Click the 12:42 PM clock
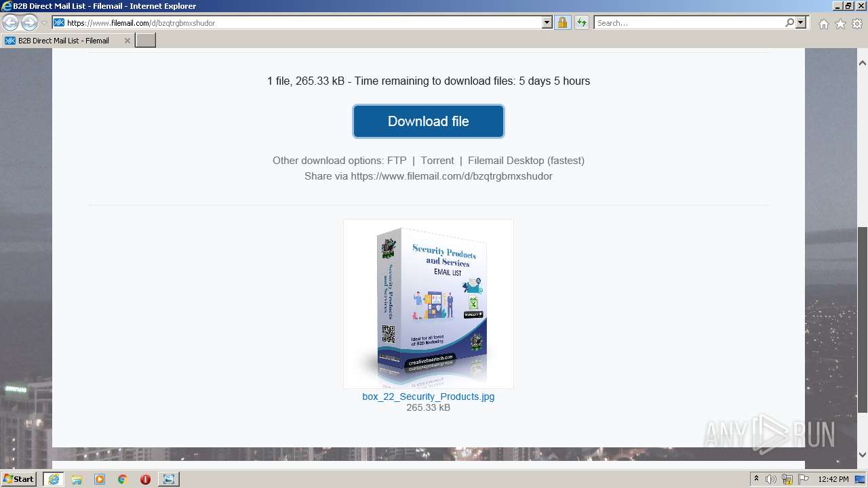This screenshot has width=868, height=488. tap(833, 479)
